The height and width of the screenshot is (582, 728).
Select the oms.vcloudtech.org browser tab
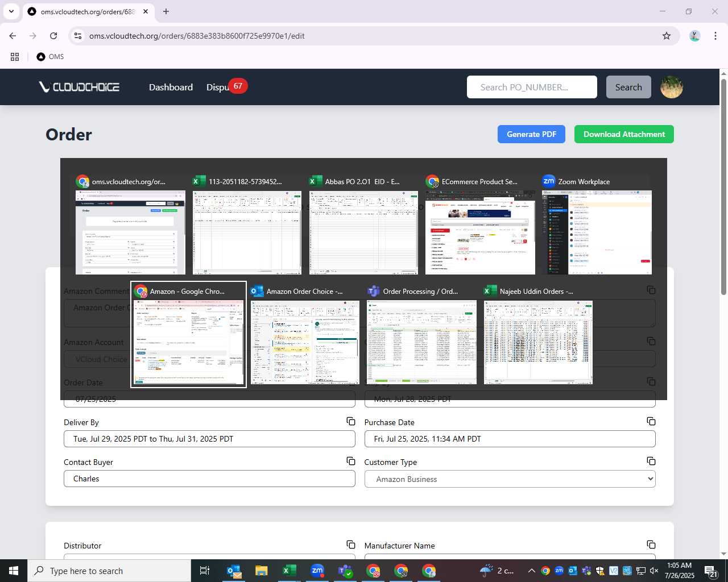click(x=88, y=11)
